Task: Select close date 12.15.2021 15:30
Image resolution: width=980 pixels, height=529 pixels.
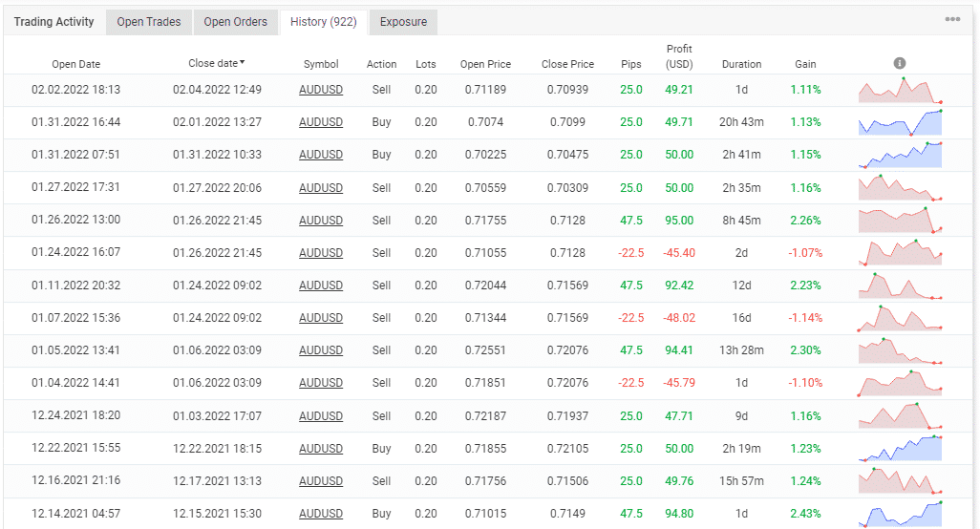Action: tap(217, 514)
